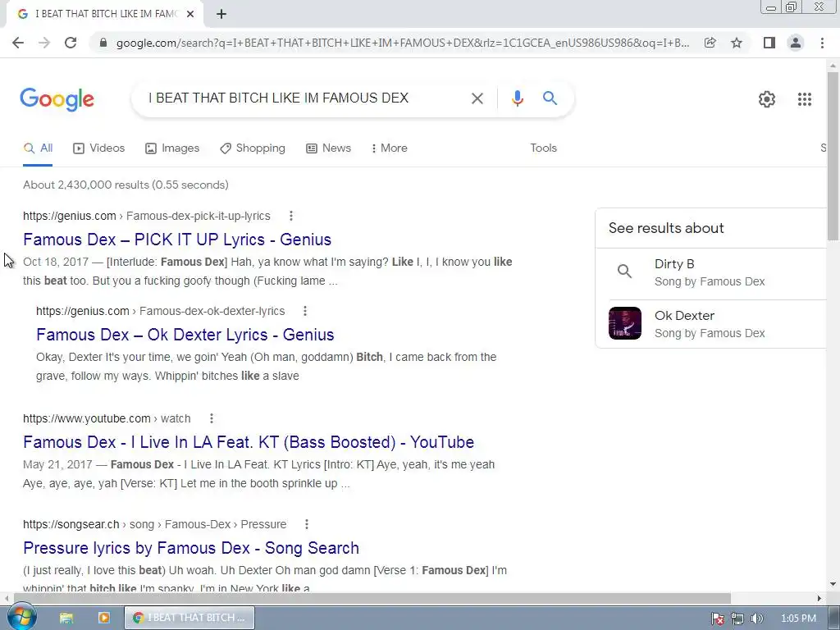Click the youtube.com watch URL breadcrumb
This screenshot has height=630, width=840.
[107, 418]
